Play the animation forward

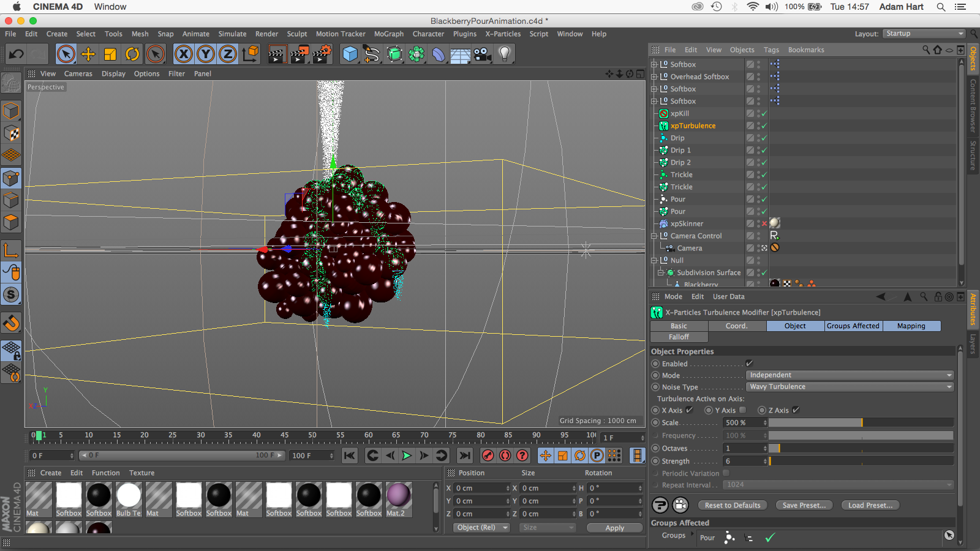(407, 455)
